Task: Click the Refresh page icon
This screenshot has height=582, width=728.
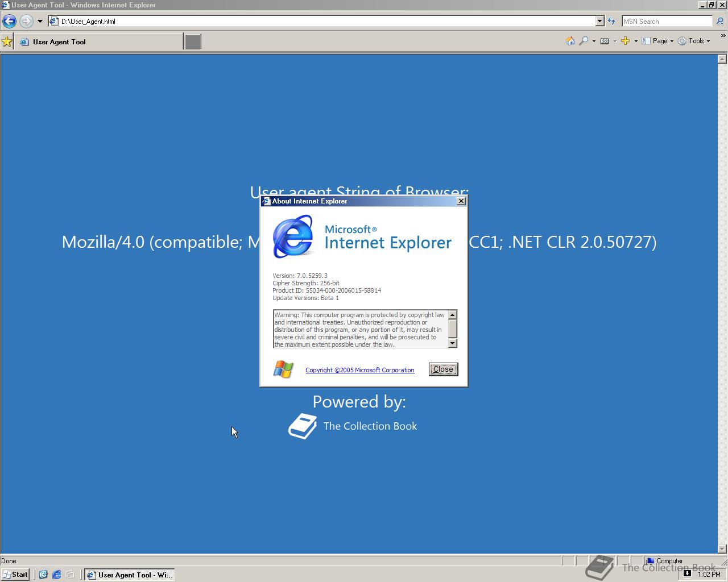Action: pos(611,22)
